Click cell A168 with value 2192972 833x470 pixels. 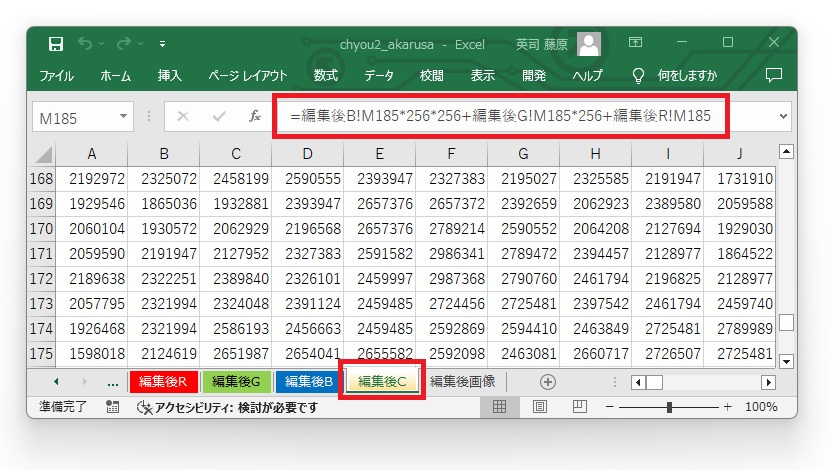[x=92, y=179]
